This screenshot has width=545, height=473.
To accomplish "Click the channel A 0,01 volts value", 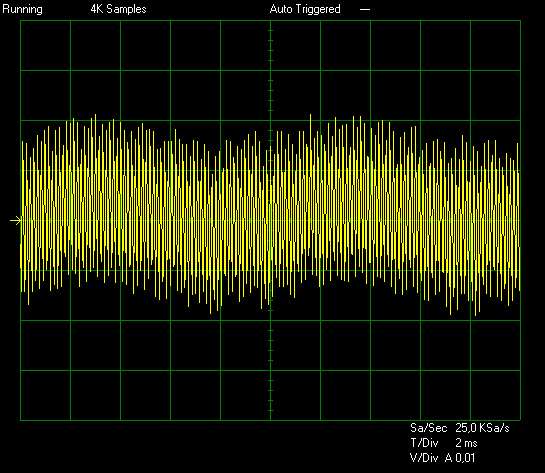I will pos(460,458).
